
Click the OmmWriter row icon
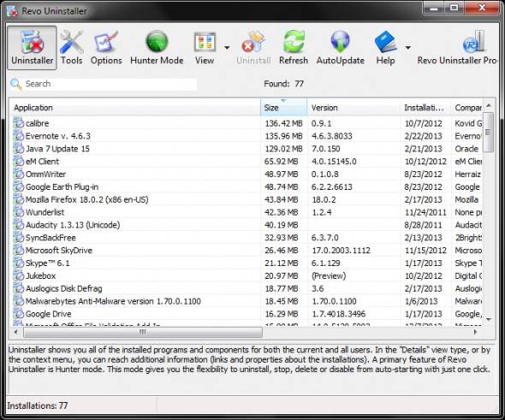[x=19, y=174]
